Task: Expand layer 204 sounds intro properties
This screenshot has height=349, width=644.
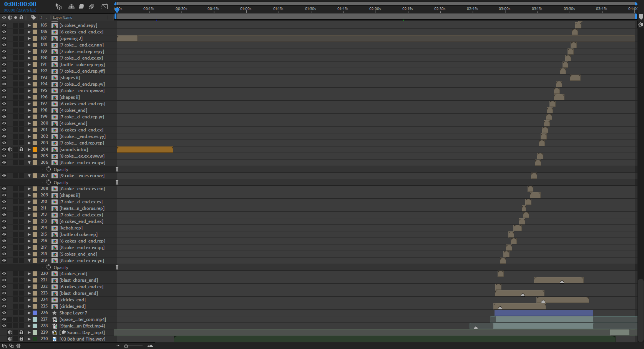Action: coord(29,150)
